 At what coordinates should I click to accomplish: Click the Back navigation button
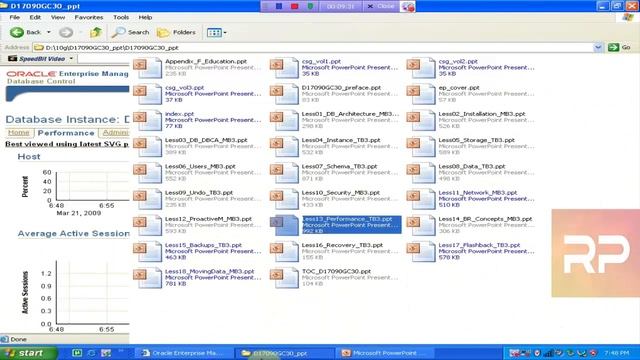point(25,32)
